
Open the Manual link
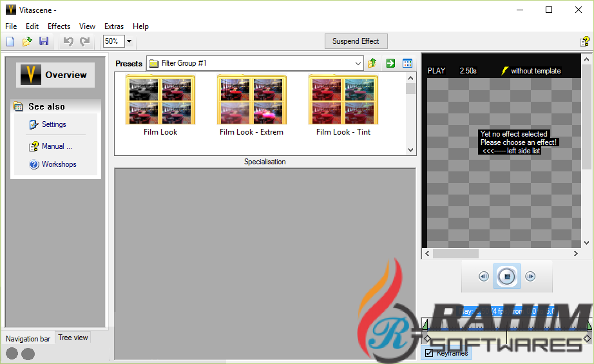(57, 146)
